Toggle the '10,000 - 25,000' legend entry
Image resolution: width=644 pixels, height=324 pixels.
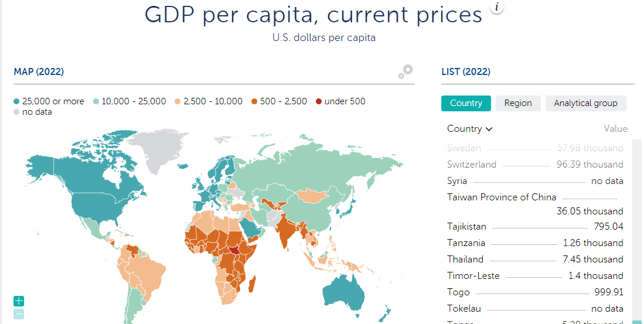coord(130,101)
